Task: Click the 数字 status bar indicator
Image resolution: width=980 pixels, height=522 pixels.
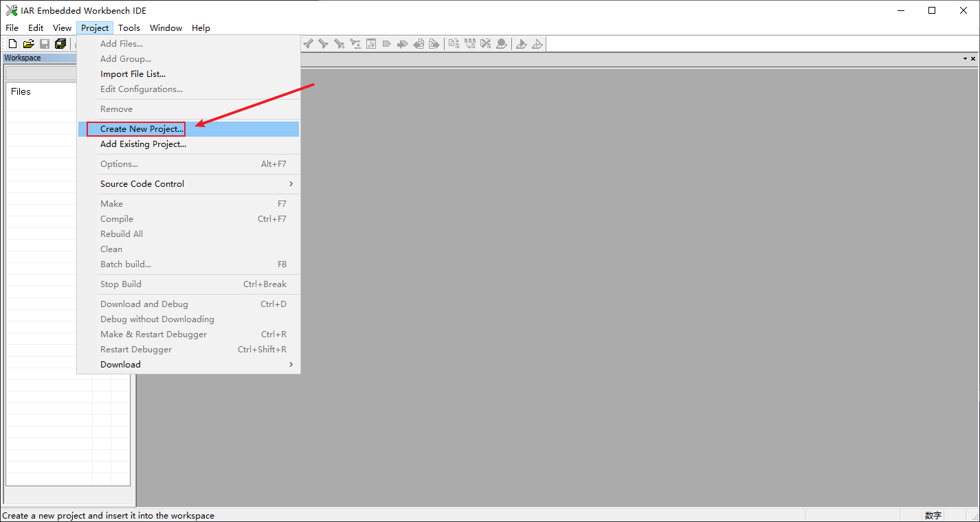Action: [x=933, y=516]
